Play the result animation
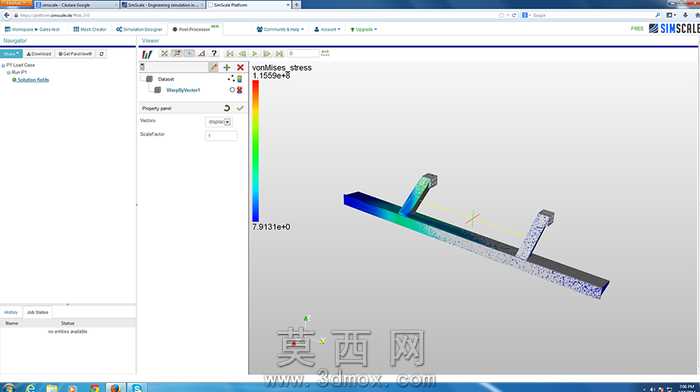The width and height of the screenshot is (700, 392). 254,54
